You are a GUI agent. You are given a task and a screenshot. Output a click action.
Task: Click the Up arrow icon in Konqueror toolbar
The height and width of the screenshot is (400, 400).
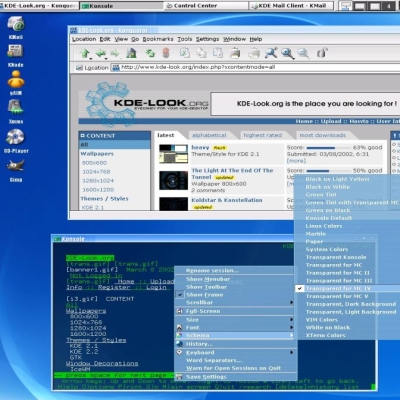pos(85,53)
